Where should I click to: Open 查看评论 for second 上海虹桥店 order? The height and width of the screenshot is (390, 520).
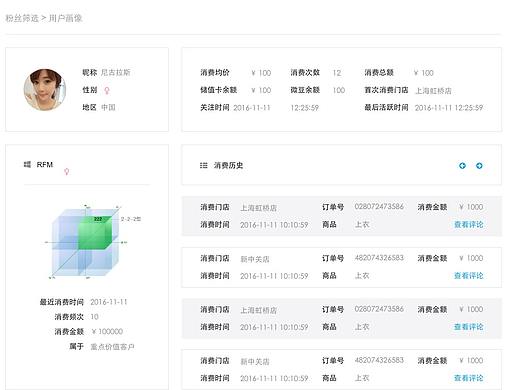[468, 327]
